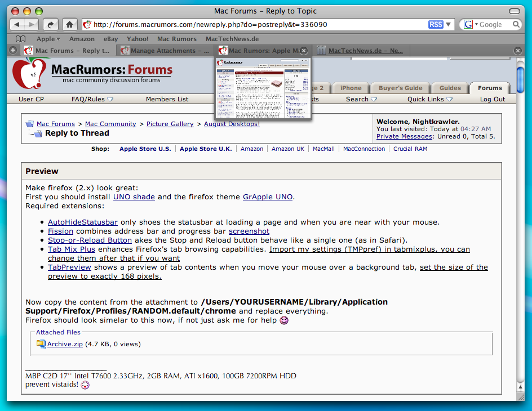Screen dimensions: 532x411
Task: Reload the page with the reload button
Action: coord(50,24)
